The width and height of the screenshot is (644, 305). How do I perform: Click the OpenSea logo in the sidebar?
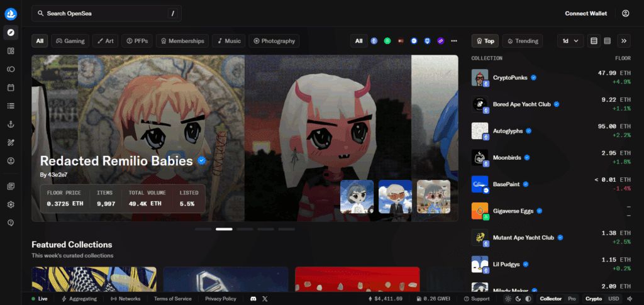point(11,13)
